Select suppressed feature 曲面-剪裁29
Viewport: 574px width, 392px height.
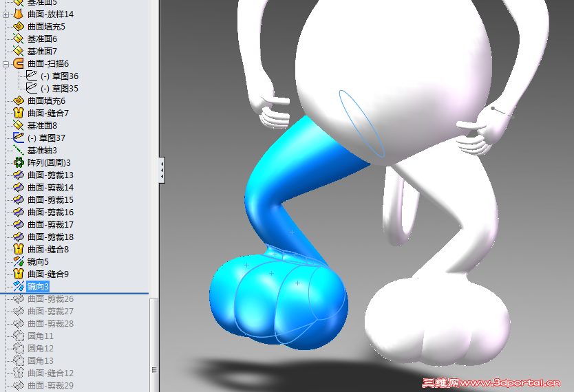50,385
